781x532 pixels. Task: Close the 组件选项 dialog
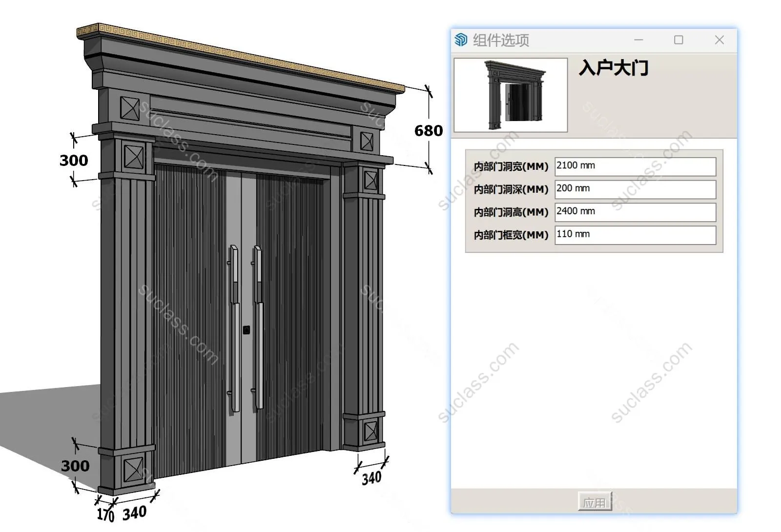(x=719, y=40)
